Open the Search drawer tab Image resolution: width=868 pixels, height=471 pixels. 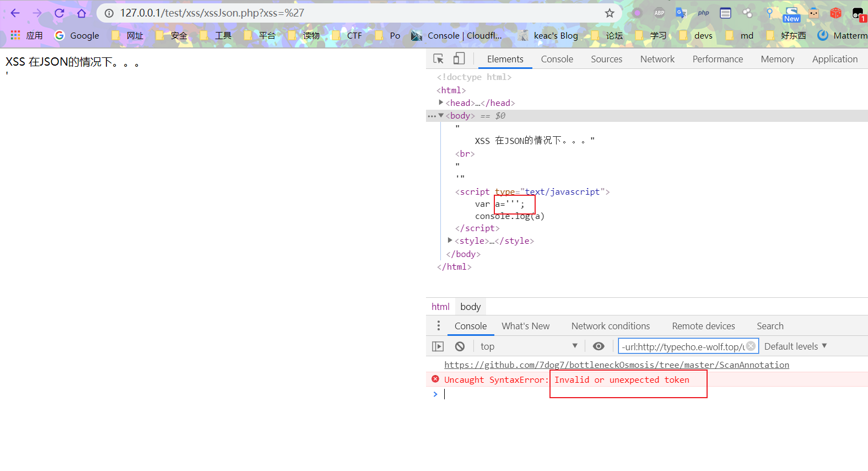click(770, 326)
